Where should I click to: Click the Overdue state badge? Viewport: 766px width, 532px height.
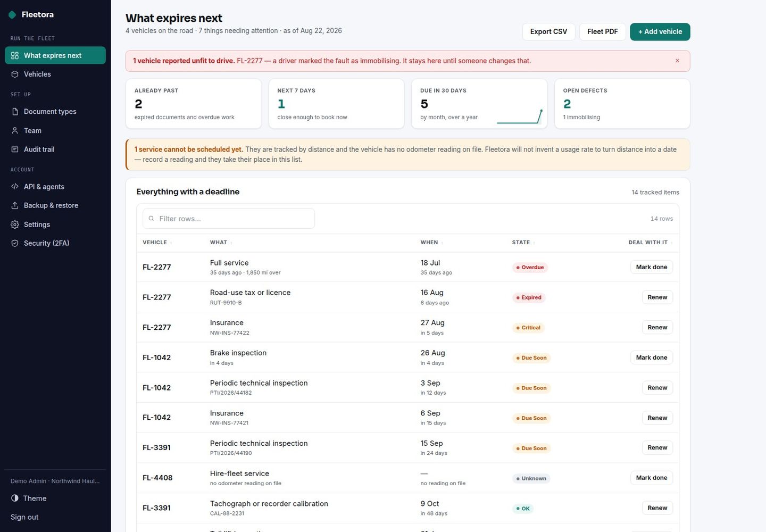point(530,268)
